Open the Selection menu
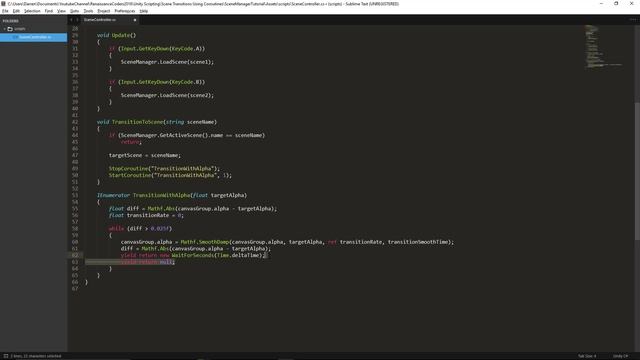This screenshot has height=360, width=640. (x=32, y=11)
